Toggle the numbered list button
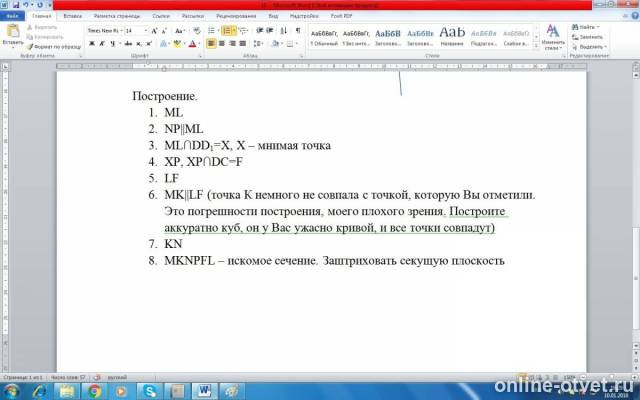Screen dimensions: 640x400 (x=228, y=31)
